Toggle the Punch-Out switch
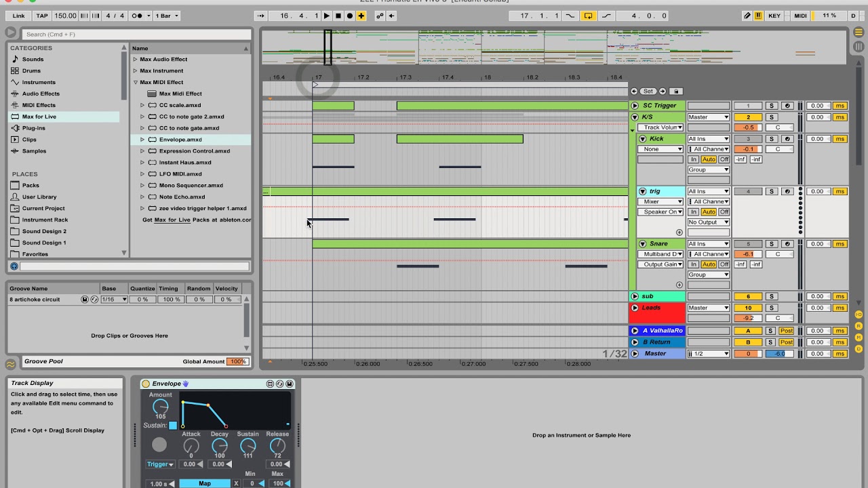The width and height of the screenshot is (868, 488). click(606, 16)
